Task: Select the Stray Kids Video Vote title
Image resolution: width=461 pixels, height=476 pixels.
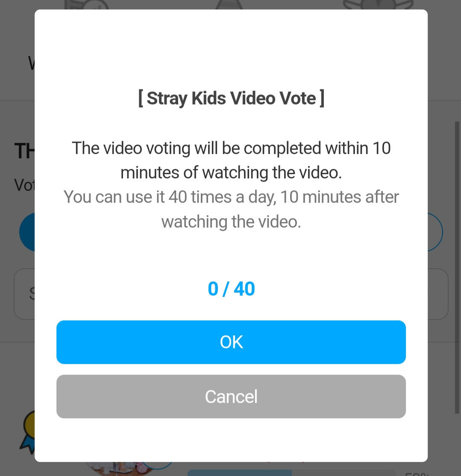Action: pos(231,98)
